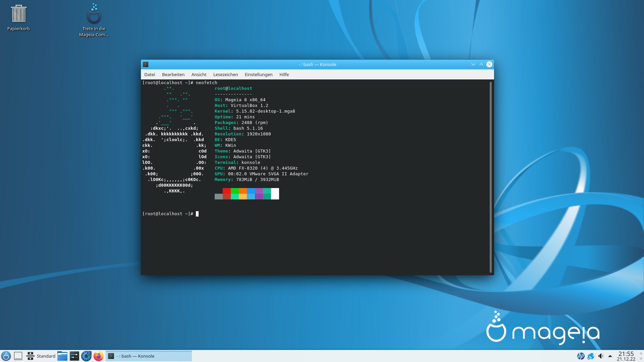Open the Datei menu
This screenshot has height=362, width=644.
[150, 74]
